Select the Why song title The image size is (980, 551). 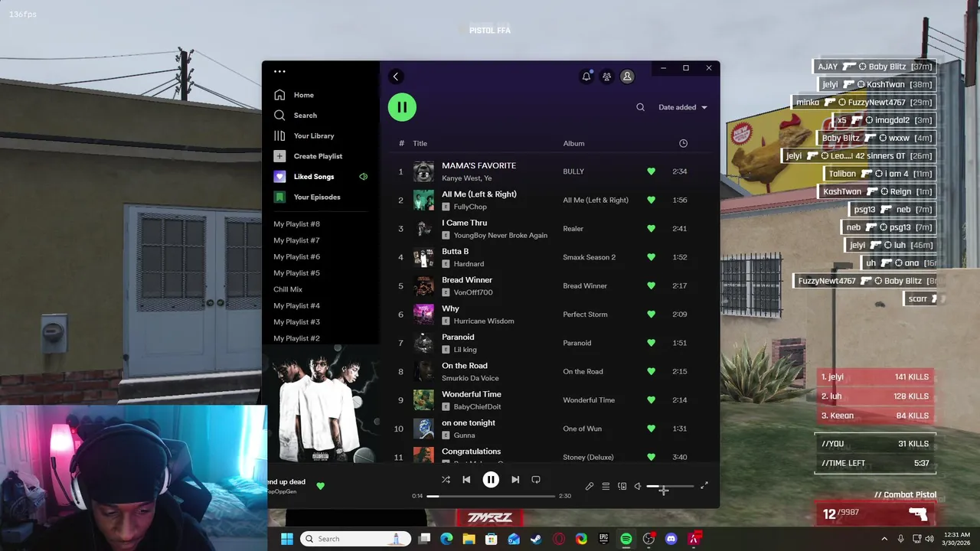click(x=450, y=308)
